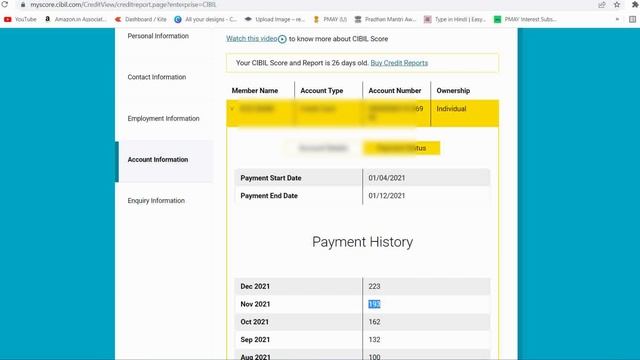The width and height of the screenshot is (640, 360).
Task: Switch to the blurred Account Details tab
Action: click(x=323, y=148)
